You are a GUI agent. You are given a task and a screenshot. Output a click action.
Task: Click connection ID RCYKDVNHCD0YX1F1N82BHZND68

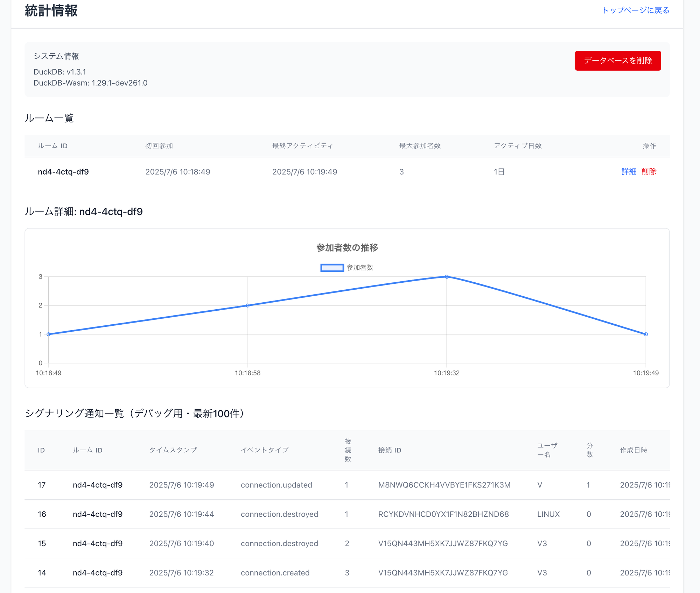[x=443, y=514]
